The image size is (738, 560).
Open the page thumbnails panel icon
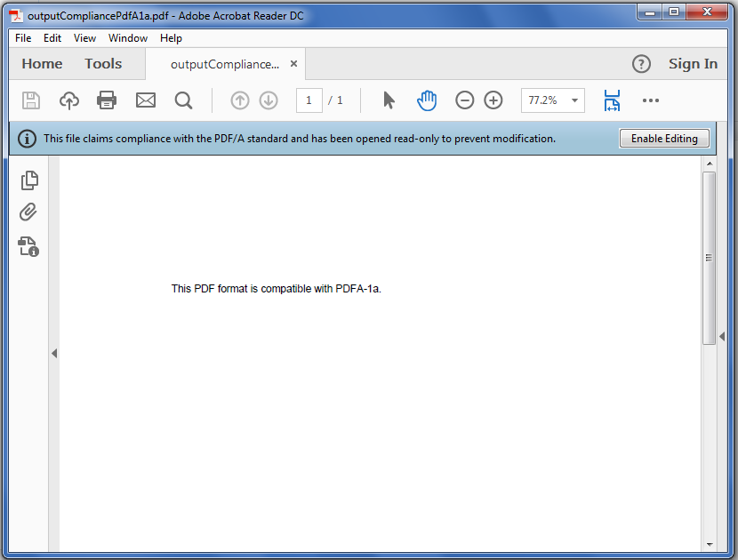click(x=29, y=180)
